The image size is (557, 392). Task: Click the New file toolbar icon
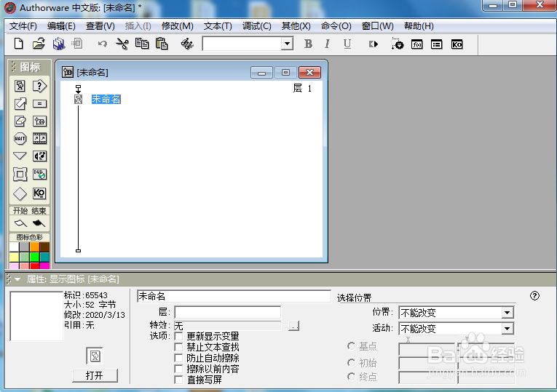click(x=18, y=44)
